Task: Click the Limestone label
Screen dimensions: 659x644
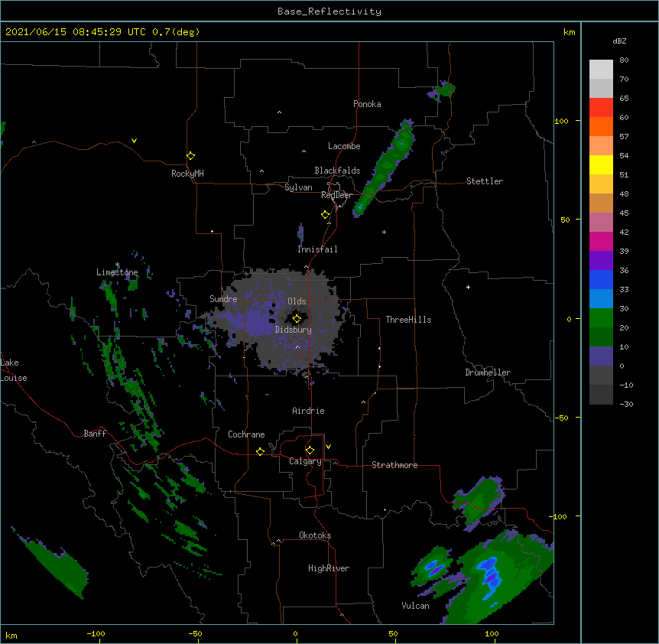Action: tap(117, 272)
